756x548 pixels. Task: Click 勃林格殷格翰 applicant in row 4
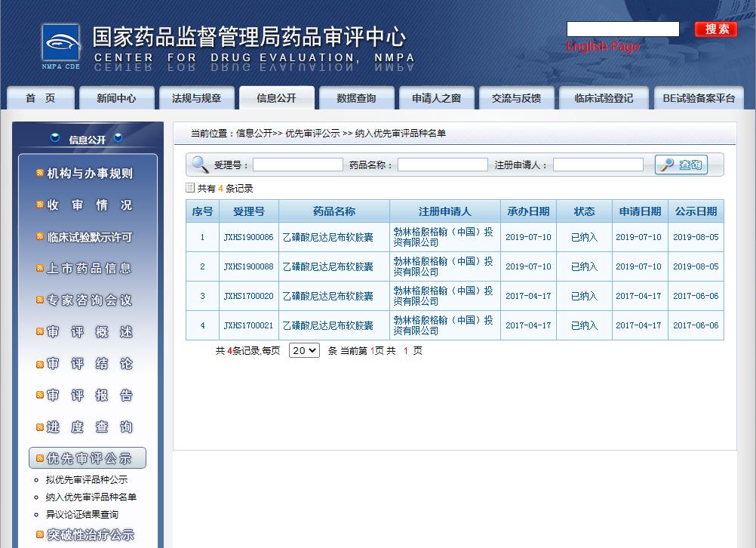(x=443, y=325)
